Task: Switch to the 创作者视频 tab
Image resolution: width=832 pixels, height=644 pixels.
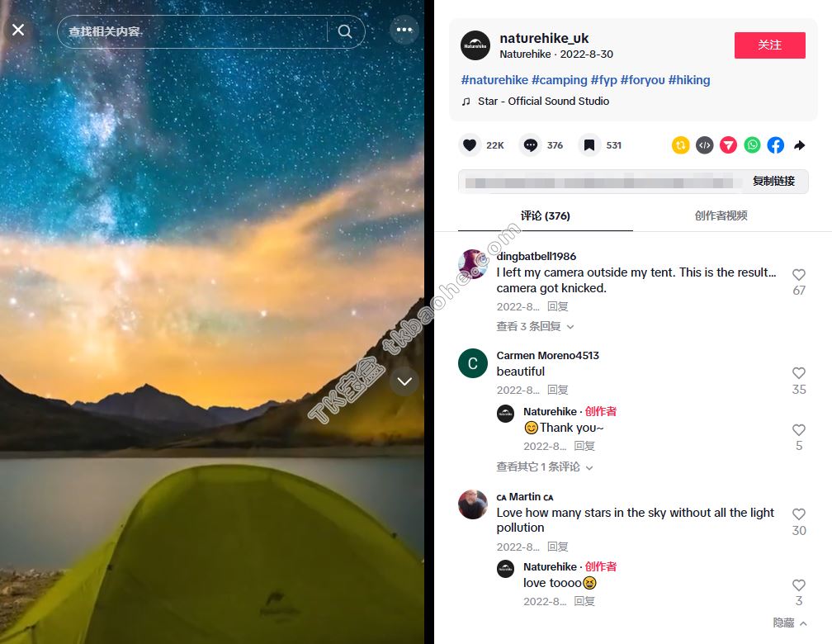Action: [x=721, y=215]
